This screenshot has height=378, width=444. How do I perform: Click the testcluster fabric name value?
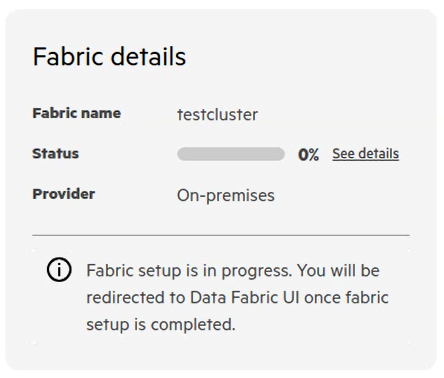point(217,115)
